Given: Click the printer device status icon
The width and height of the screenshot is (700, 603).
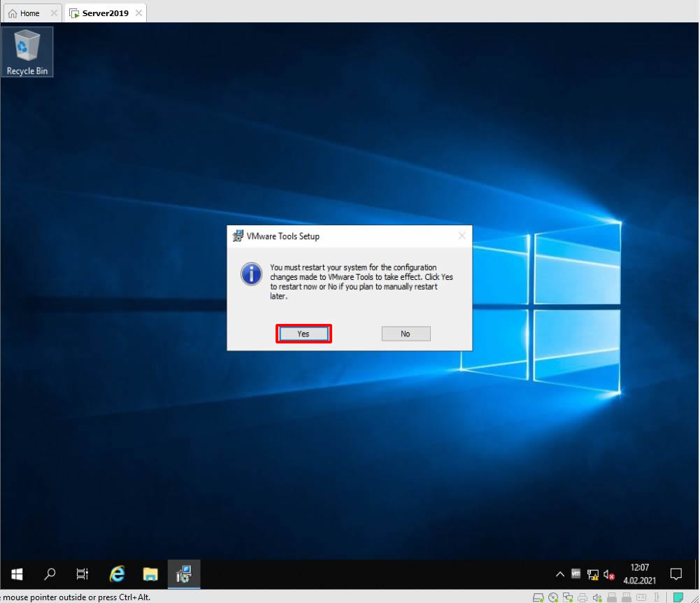Looking at the screenshot, I should pos(582,597).
